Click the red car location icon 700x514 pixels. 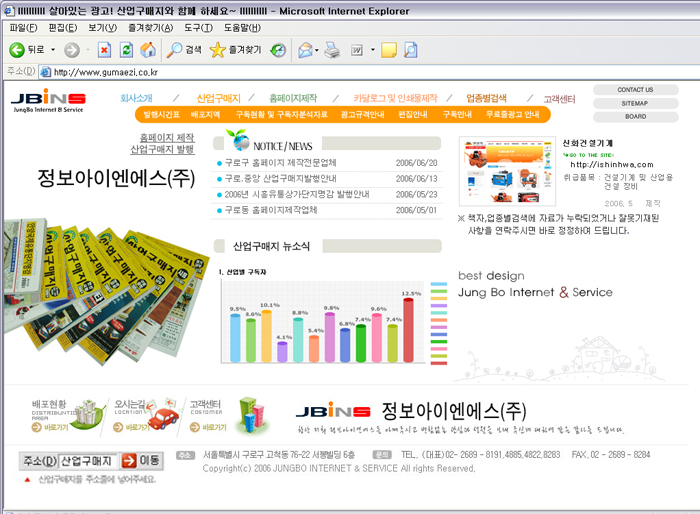coord(162,414)
